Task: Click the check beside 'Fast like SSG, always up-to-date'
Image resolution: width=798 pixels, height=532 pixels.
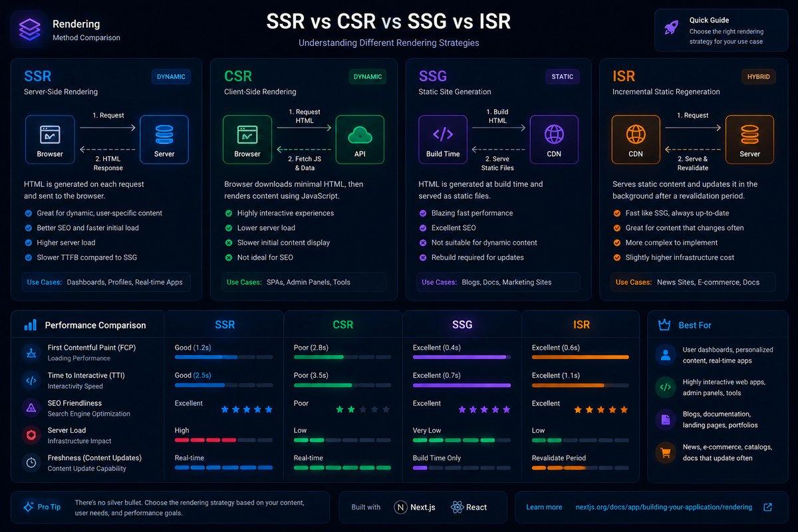Action: coord(616,213)
